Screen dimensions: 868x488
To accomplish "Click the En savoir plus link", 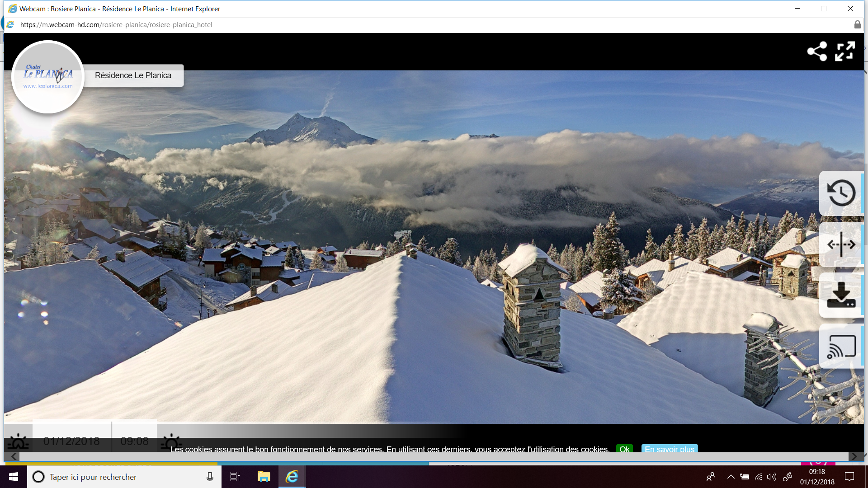I will tap(669, 449).
